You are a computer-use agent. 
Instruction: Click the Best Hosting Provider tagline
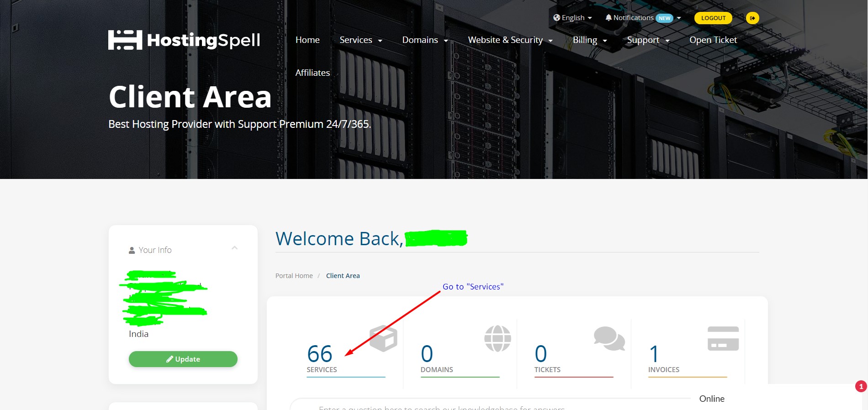pos(240,124)
